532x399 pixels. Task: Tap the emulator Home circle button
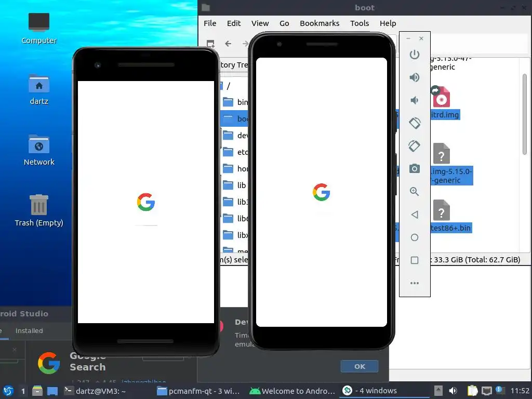[414, 237]
